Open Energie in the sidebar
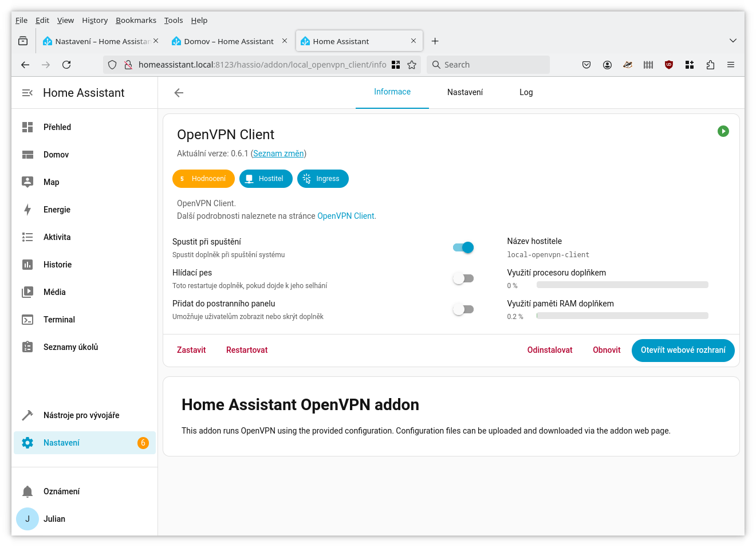The height and width of the screenshot is (547, 756). click(85, 210)
